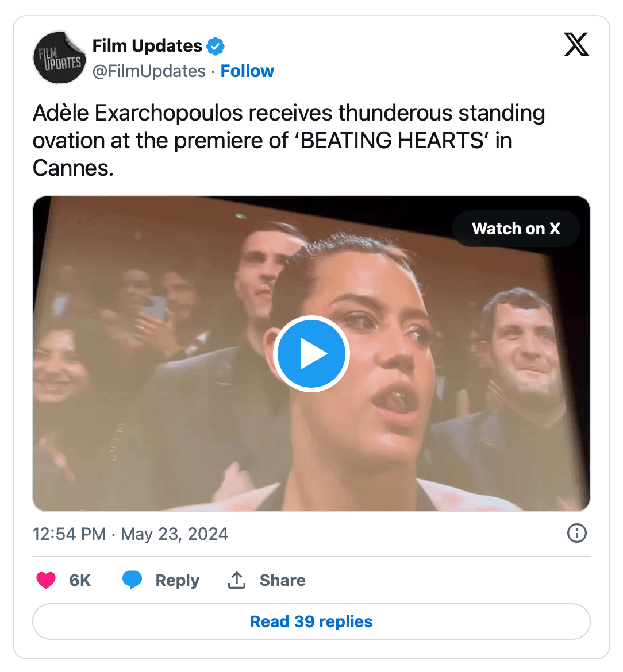Click the heart like icon
Viewport: 623px width, 672px height.
pyautogui.click(x=46, y=580)
